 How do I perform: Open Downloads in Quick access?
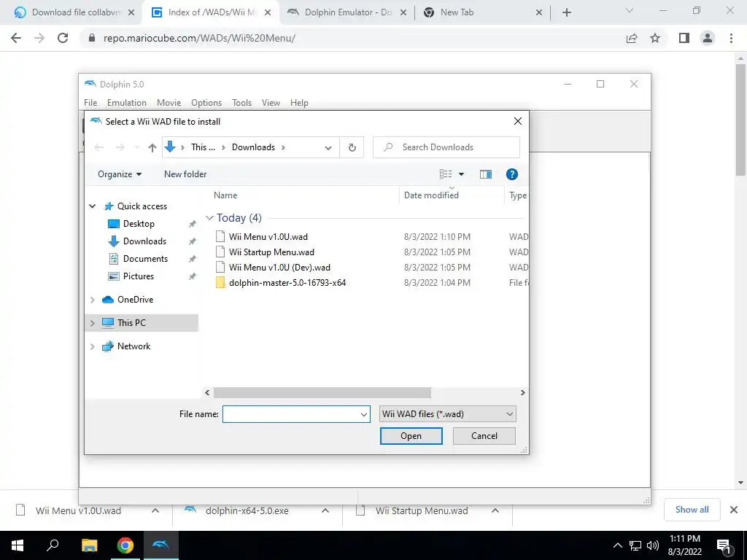(145, 241)
